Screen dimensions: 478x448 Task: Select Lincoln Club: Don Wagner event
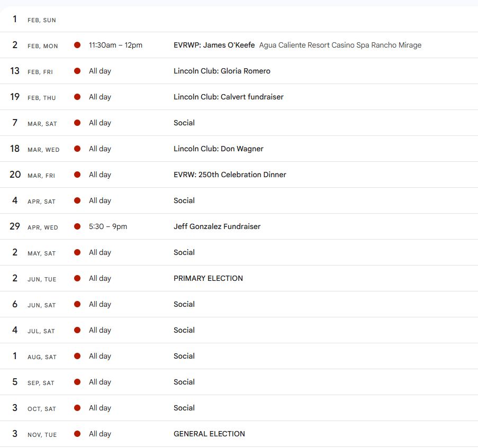tap(218, 149)
